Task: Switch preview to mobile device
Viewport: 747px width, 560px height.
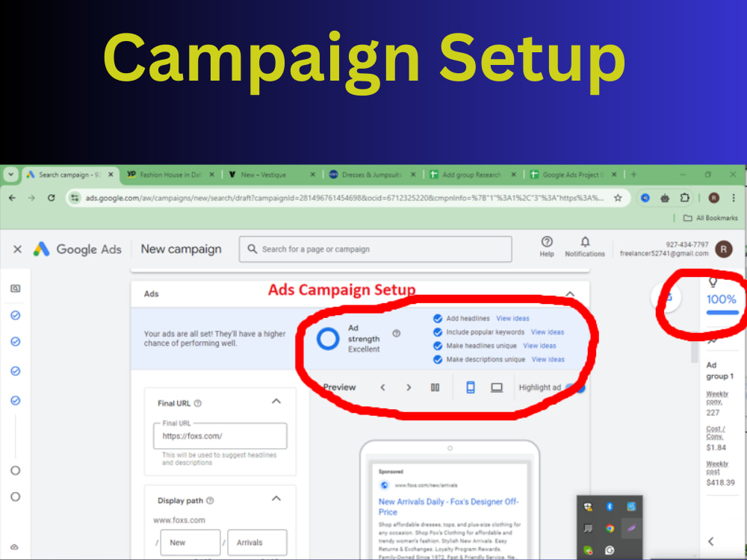Action: (470, 388)
